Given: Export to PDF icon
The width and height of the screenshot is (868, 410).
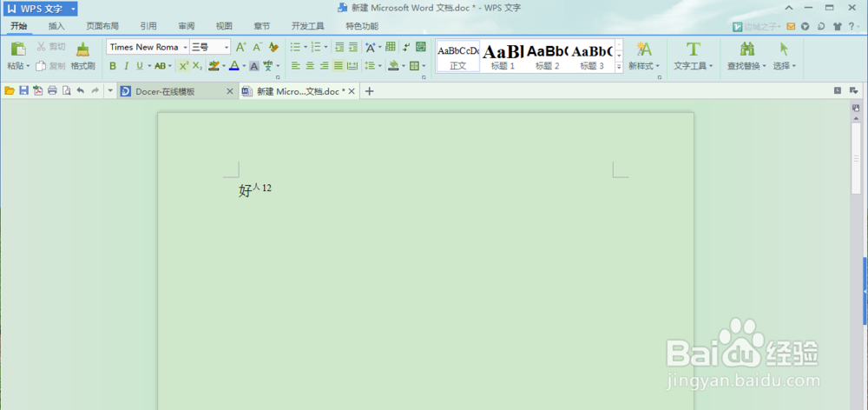Looking at the screenshot, I should (37, 91).
